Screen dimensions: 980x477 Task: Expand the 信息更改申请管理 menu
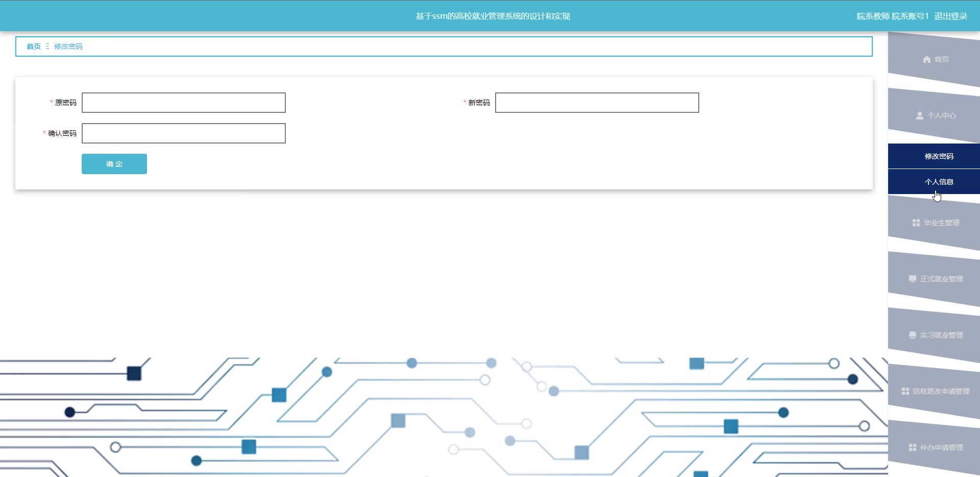[x=941, y=391]
